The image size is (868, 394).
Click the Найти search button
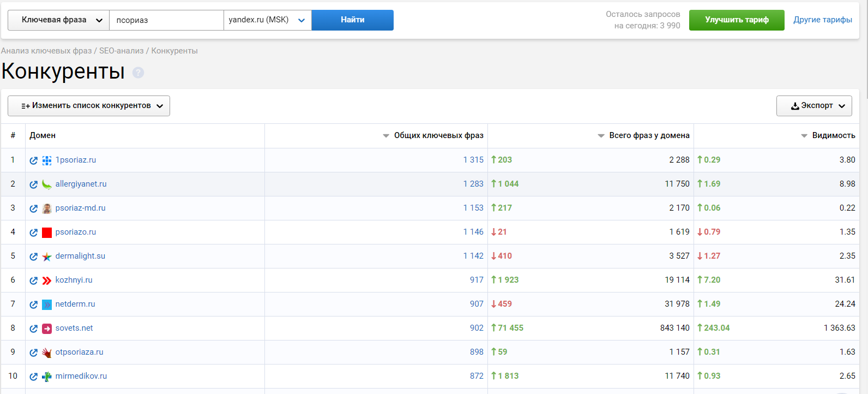[353, 20]
